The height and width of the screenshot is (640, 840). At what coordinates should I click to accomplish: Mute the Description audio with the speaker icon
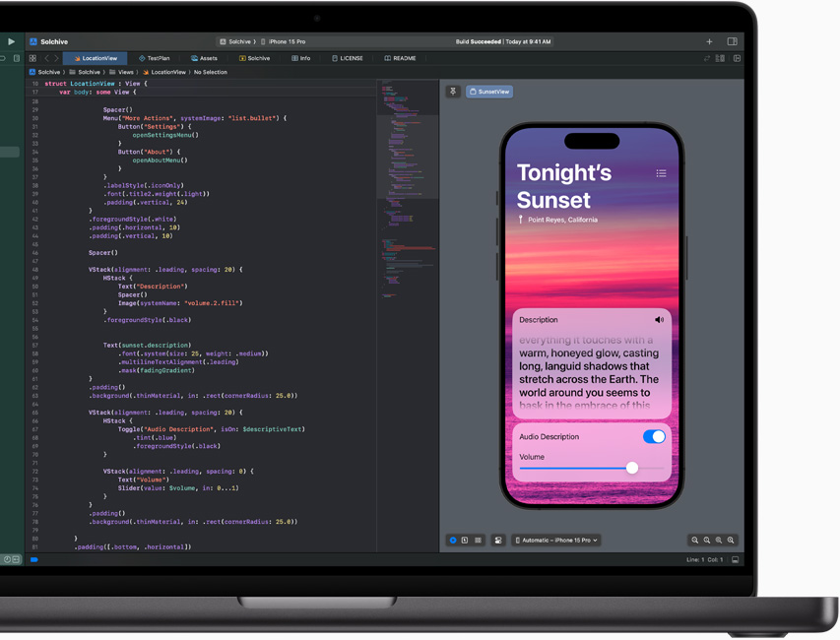point(659,319)
